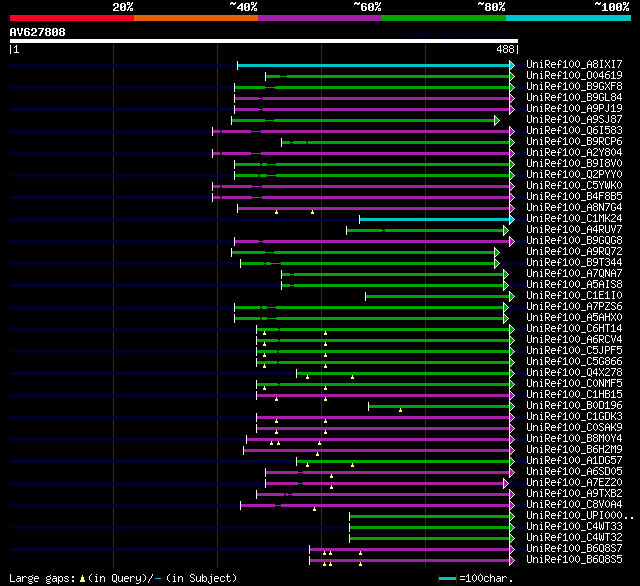The height and width of the screenshot is (586, 640).
Task: Click the UniRef100_A7PZS6 label
Action: (574, 307)
